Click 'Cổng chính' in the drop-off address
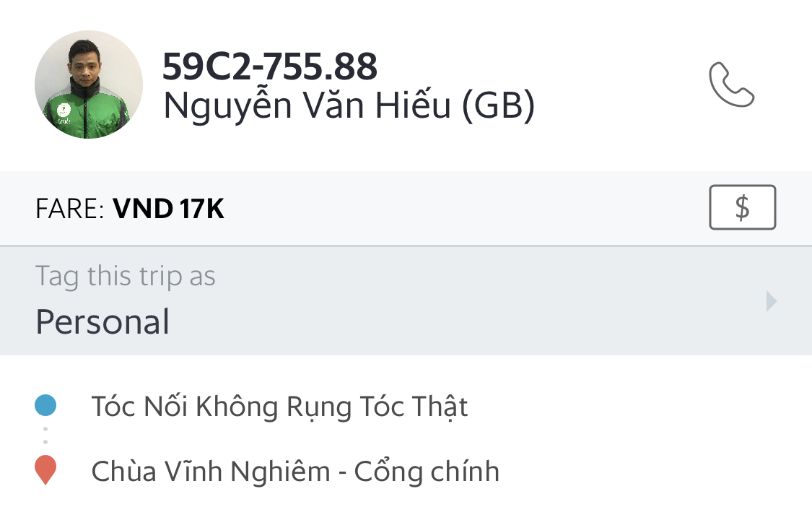The image size is (812, 507). click(x=427, y=471)
